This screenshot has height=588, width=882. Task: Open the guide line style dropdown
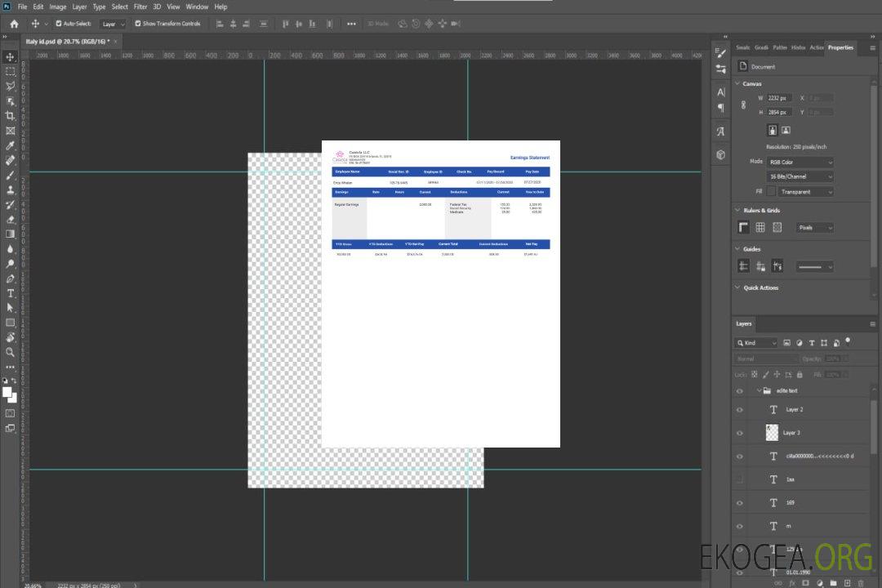pos(814,267)
